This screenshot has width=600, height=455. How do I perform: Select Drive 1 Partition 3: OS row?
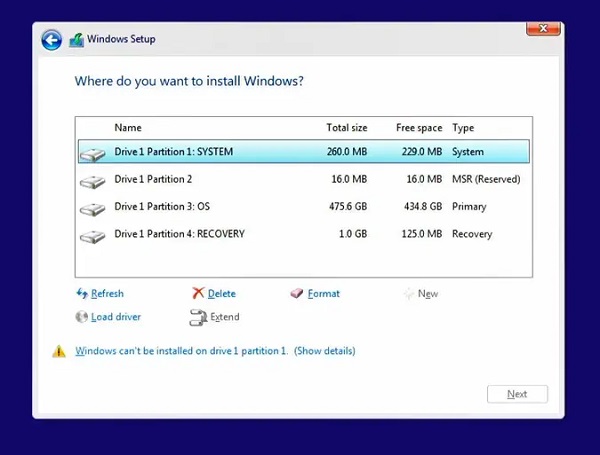point(304,207)
